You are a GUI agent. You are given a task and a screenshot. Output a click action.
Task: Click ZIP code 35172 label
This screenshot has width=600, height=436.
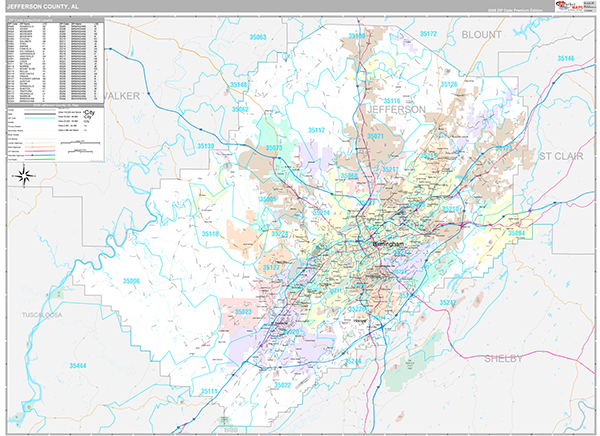428,34
